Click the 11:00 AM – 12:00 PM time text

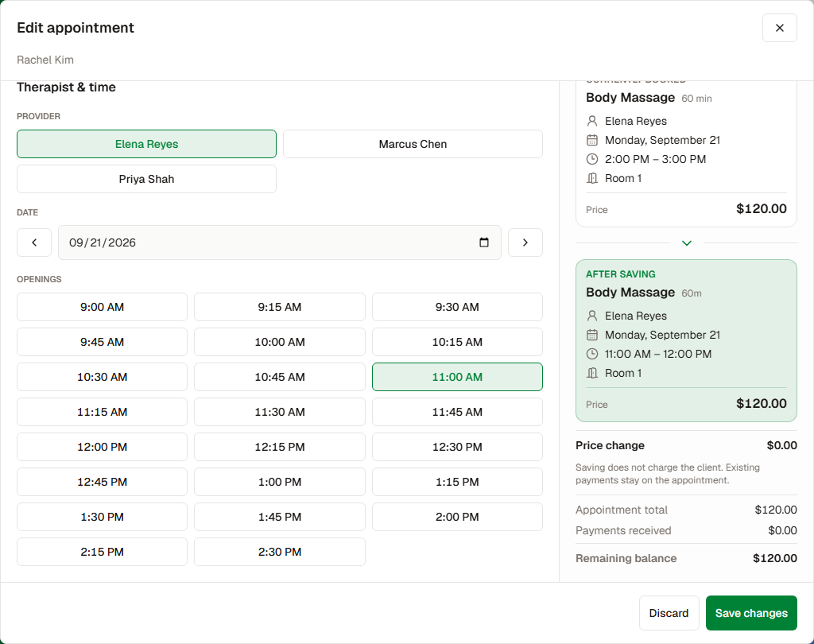(657, 355)
